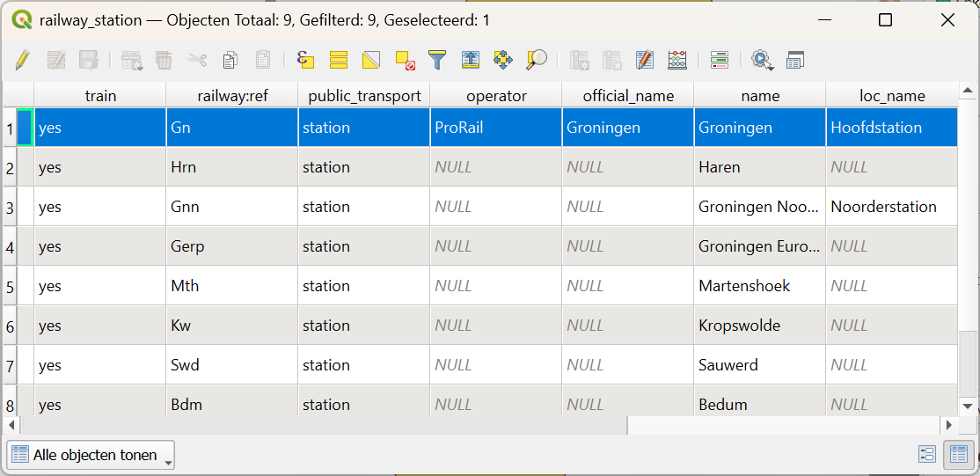
Task: Open the Filter/Select features by form funnel
Action: pos(437,60)
